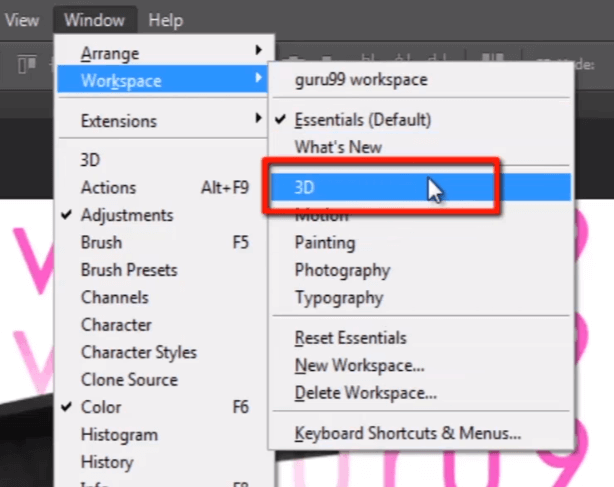614x487 pixels.
Task: Open the View menu in menu bar
Action: pos(22,19)
